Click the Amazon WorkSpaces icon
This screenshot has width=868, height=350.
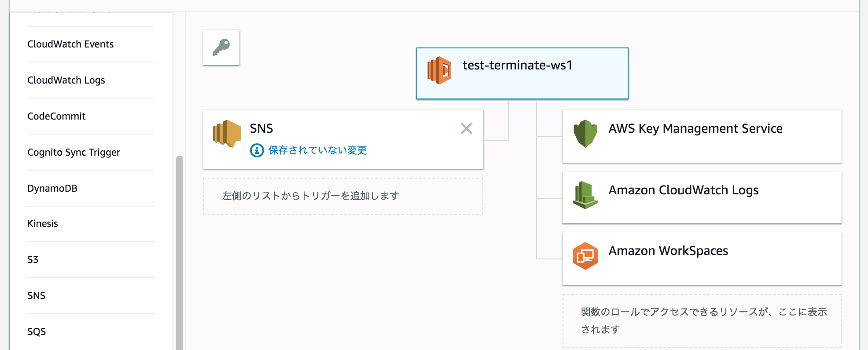pyautogui.click(x=585, y=256)
